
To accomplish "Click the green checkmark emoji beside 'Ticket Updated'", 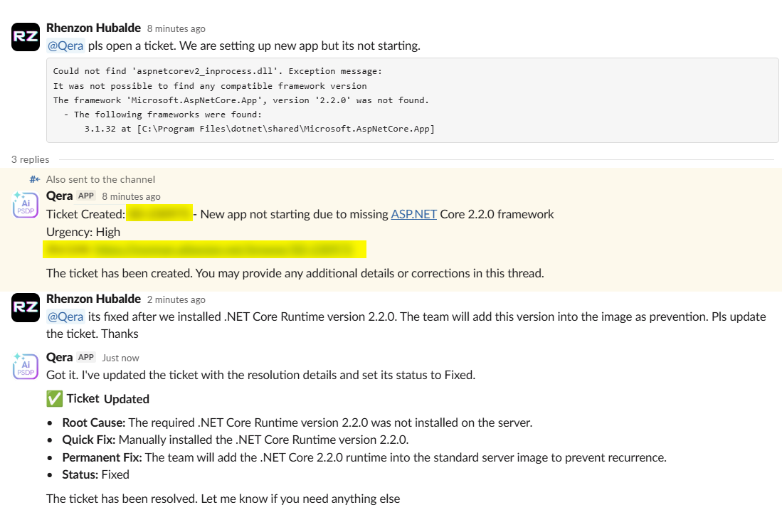I will [54, 399].
